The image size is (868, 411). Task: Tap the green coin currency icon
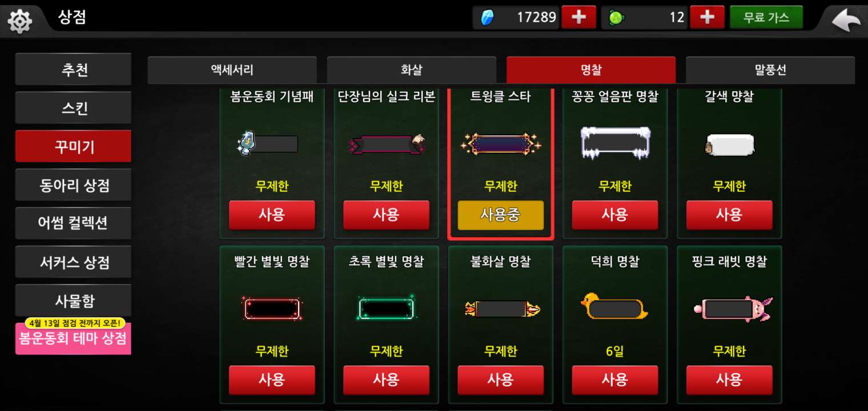616,18
